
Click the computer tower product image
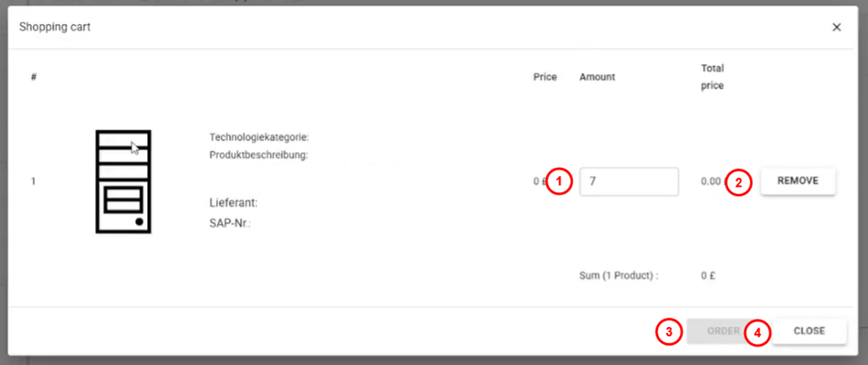123,181
